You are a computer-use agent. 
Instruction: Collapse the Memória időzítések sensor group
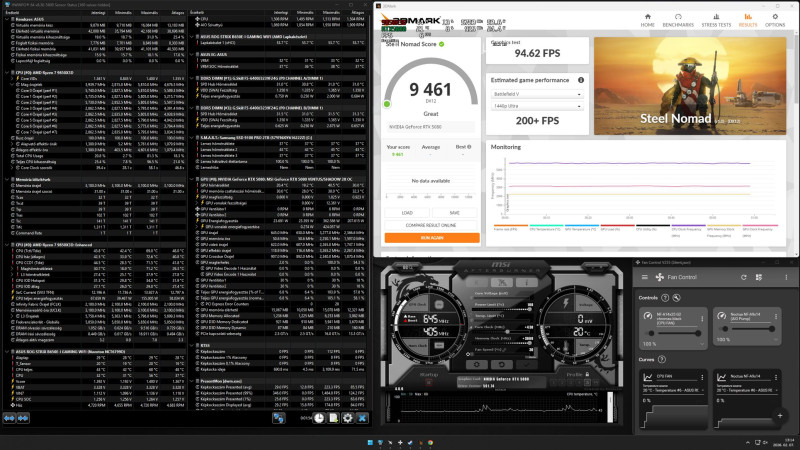7,180
